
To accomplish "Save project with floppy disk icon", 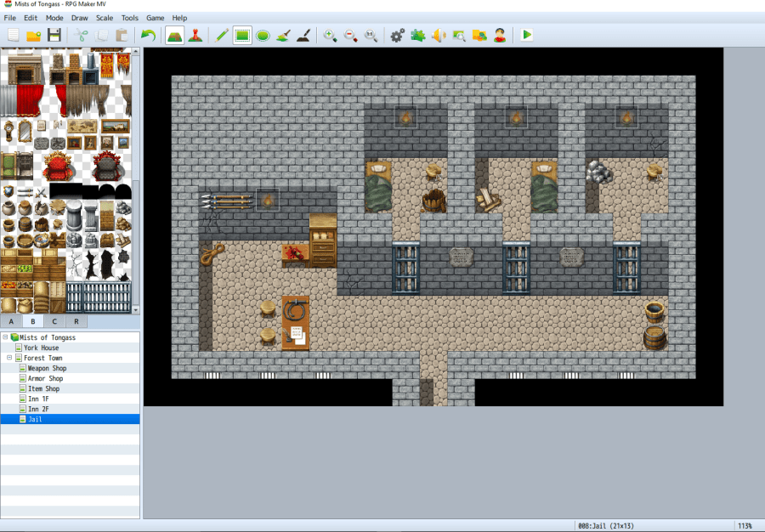I will coord(54,35).
